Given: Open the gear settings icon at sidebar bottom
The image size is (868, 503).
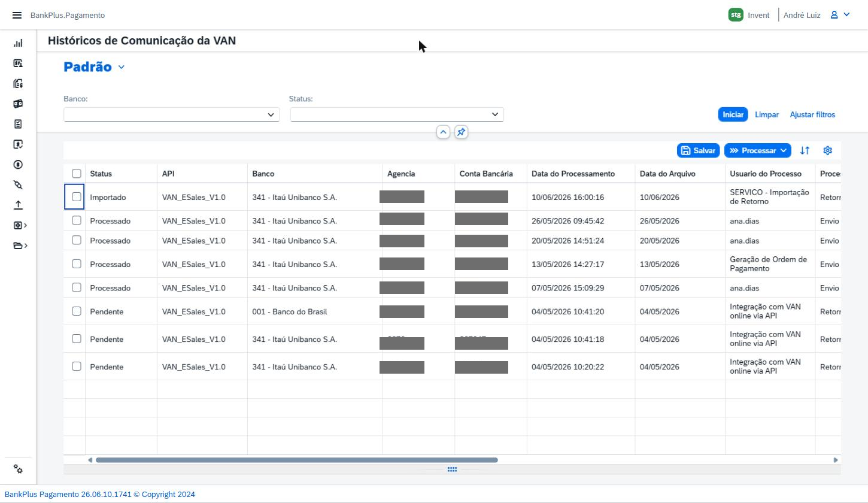Looking at the screenshot, I should point(18,469).
